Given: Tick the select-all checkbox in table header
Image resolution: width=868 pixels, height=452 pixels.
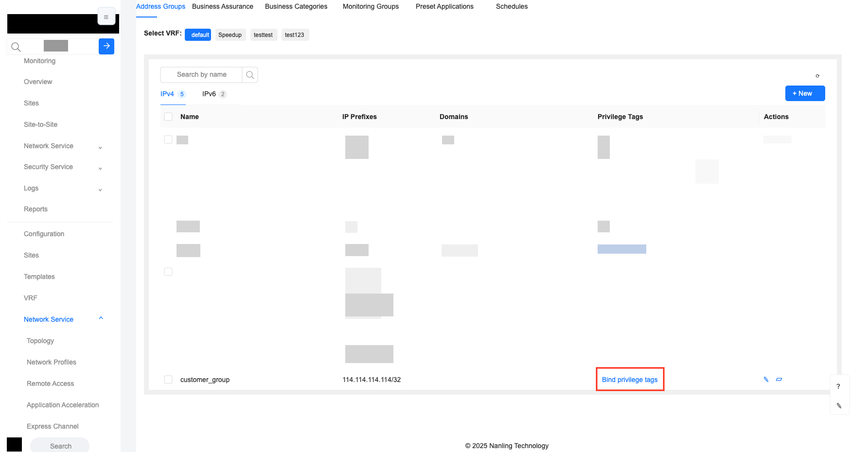Looking at the screenshot, I should coord(168,117).
